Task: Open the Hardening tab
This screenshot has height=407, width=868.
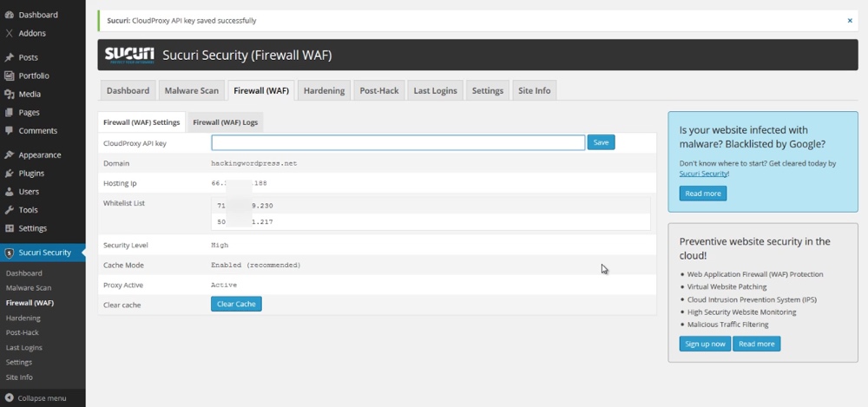Action: click(324, 91)
